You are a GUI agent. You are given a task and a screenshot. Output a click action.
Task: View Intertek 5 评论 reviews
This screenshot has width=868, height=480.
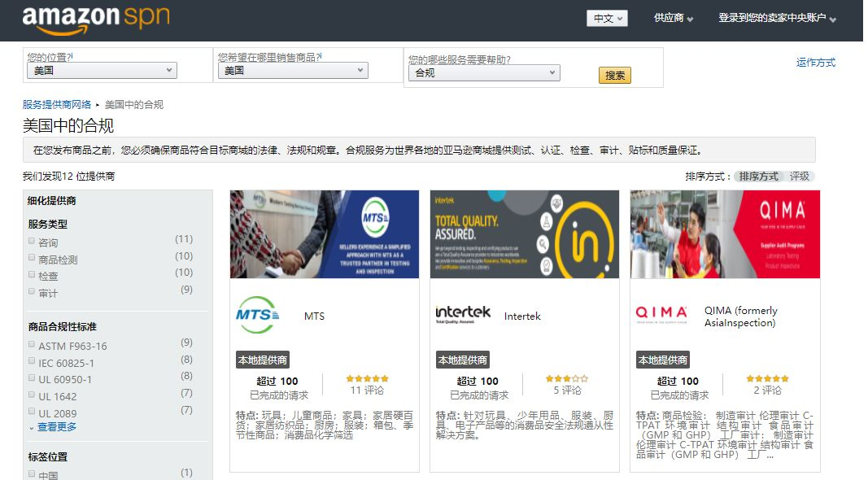tap(567, 391)
